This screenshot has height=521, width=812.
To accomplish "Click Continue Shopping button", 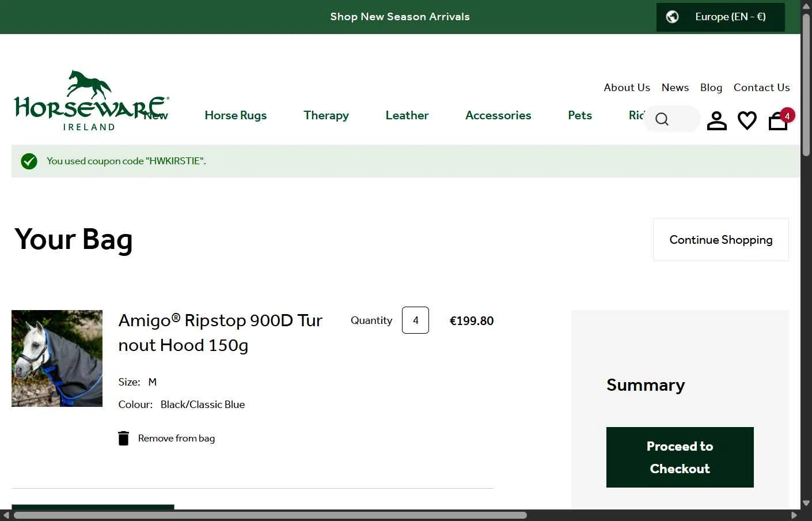I will 721,240.
